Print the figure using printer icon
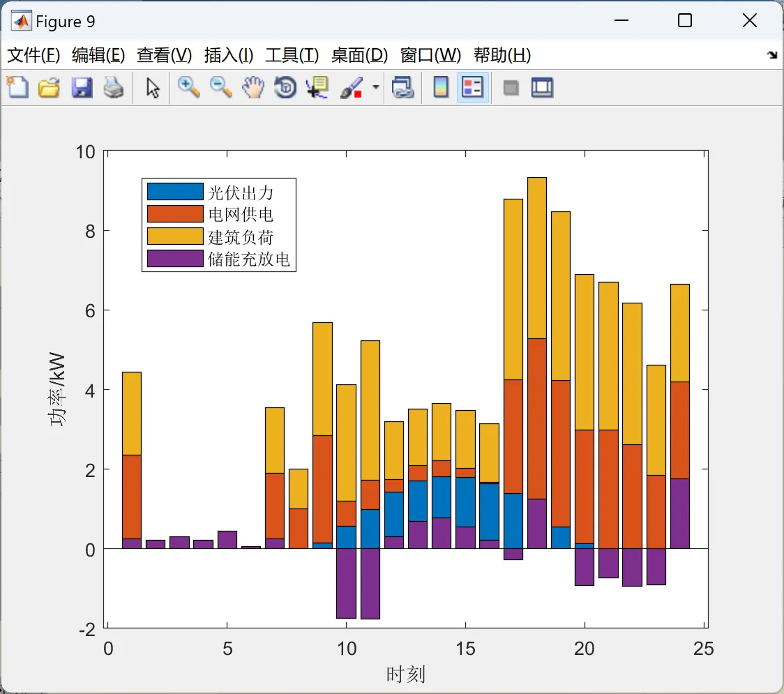 click(x=114, y=87)
